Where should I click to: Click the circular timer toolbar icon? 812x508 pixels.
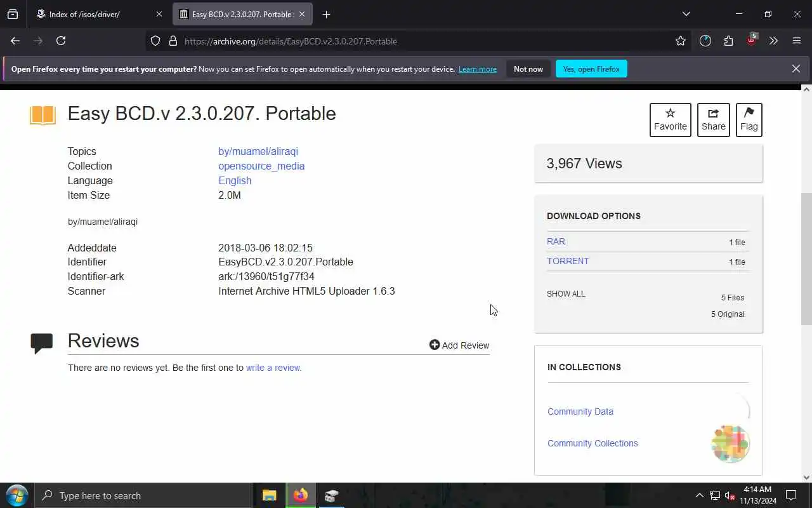(x=705, y=41)
